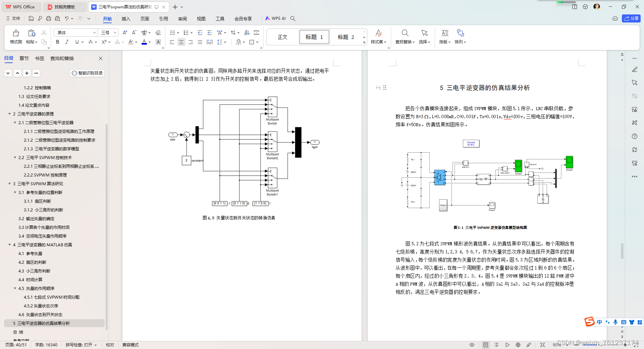
Task: Select the 找稿壳模板 browser tab
Action: point(65,7)
